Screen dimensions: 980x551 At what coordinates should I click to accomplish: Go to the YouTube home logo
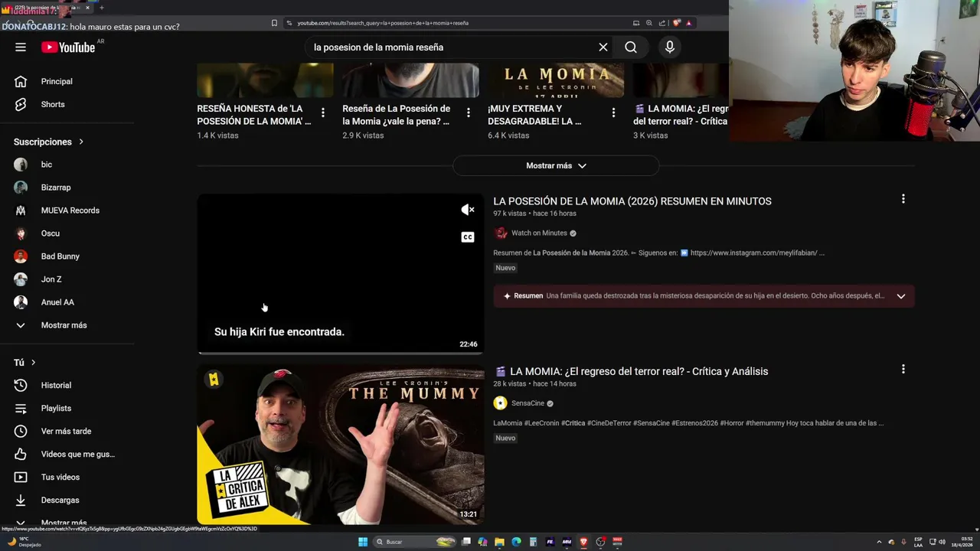click(68, 47)
